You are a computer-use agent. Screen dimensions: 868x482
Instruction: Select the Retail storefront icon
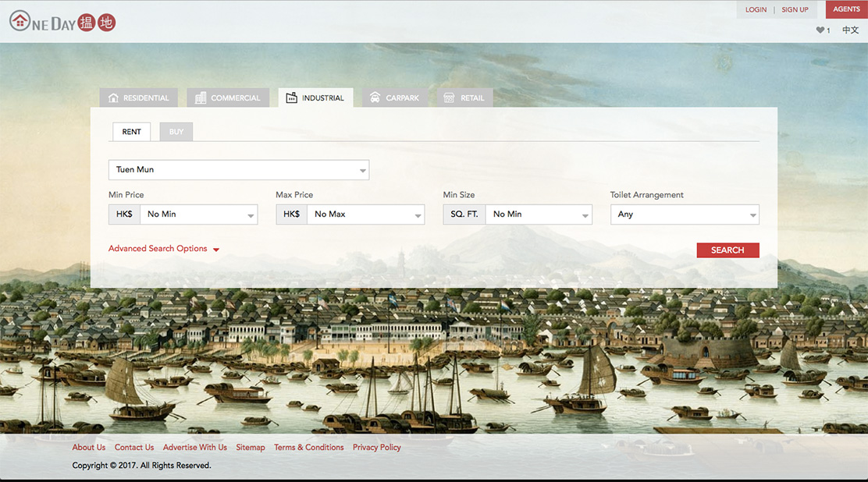pyautogui.click(x=448, y=97)
